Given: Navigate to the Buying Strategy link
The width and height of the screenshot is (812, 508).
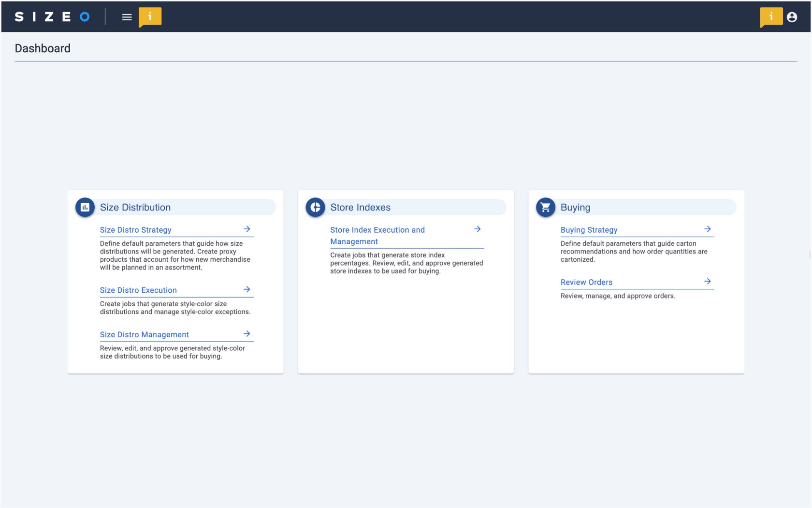Looking at the screenshot, I should tap(589, 230).
